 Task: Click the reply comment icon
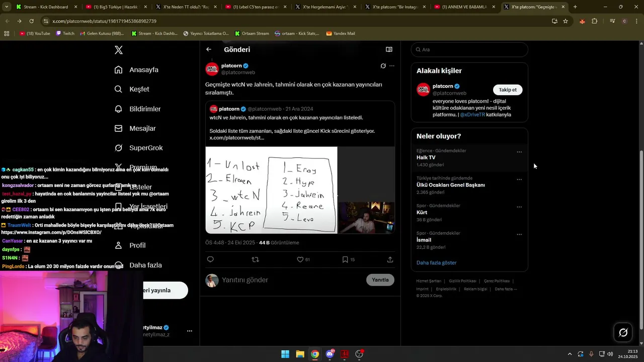pos(210,259)
